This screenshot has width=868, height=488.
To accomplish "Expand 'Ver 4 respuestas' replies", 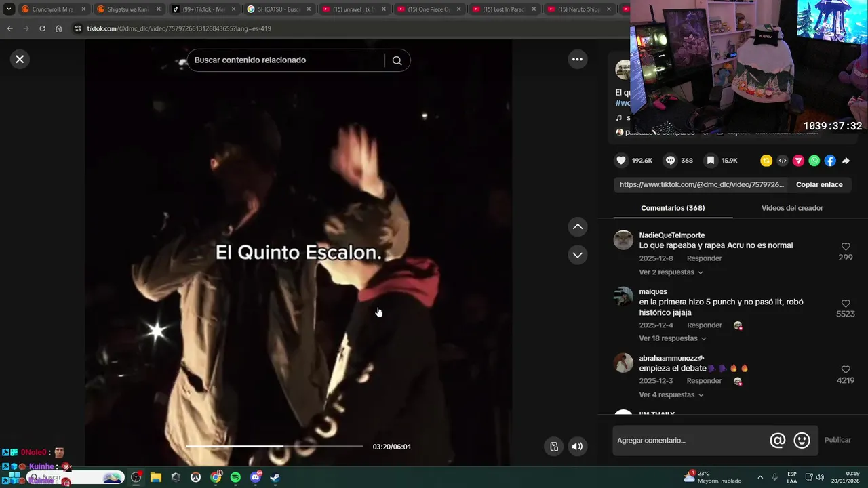I will click(671, 394).
